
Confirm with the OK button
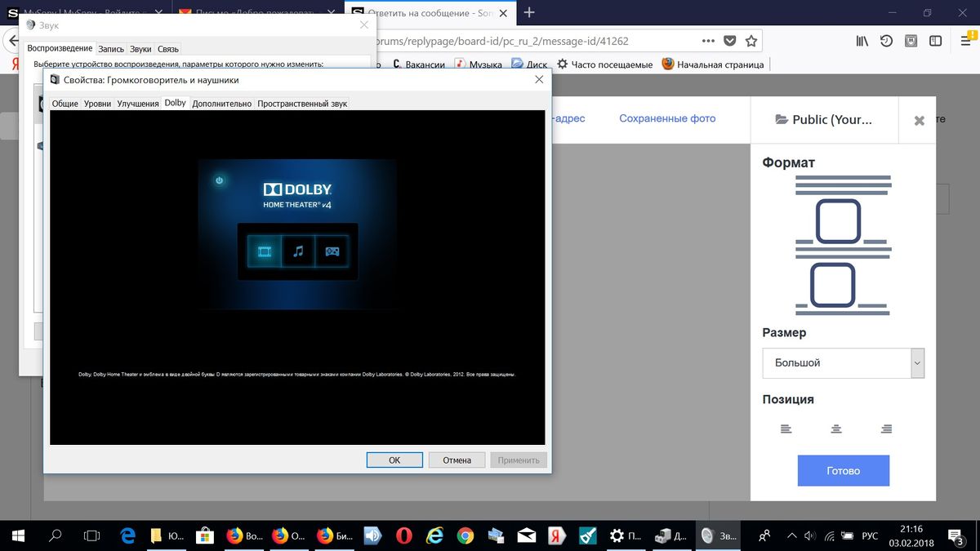tap(394, 460)
